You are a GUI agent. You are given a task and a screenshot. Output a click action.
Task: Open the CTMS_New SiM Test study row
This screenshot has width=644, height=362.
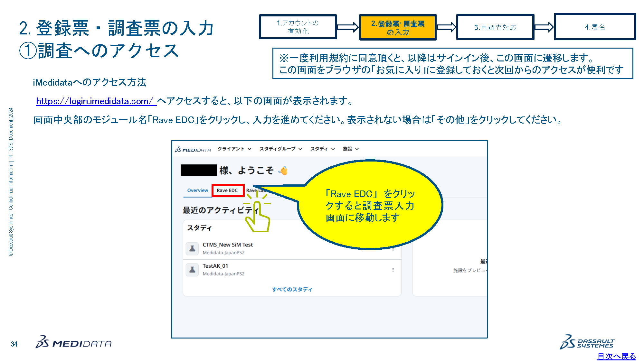click(x=292, y=248)
